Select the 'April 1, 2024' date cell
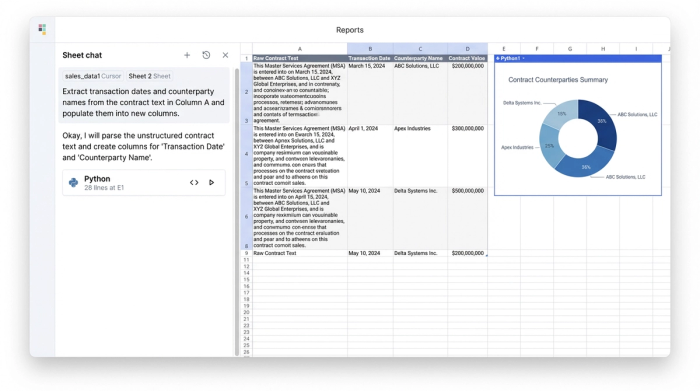 click(370, 155)
